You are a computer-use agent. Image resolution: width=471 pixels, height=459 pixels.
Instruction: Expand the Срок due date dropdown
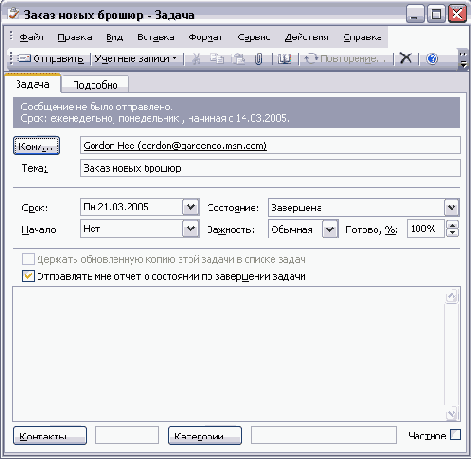[191, 207]
